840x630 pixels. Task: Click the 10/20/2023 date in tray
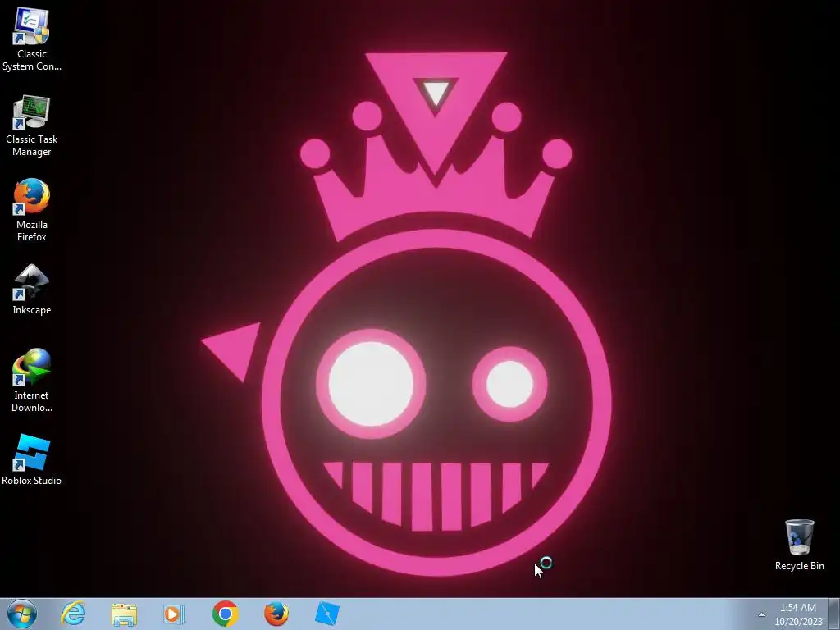[x=797, y=622]
